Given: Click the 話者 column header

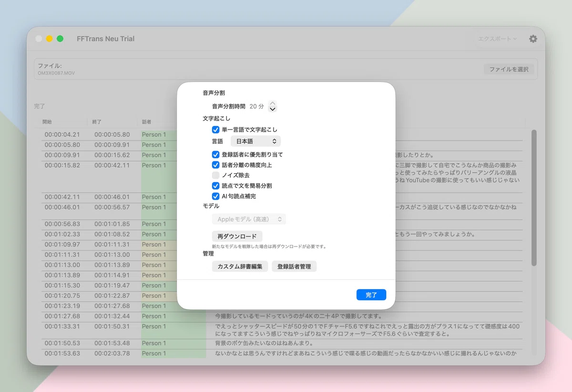Looking at the screenshot, I should pos(147,122).
